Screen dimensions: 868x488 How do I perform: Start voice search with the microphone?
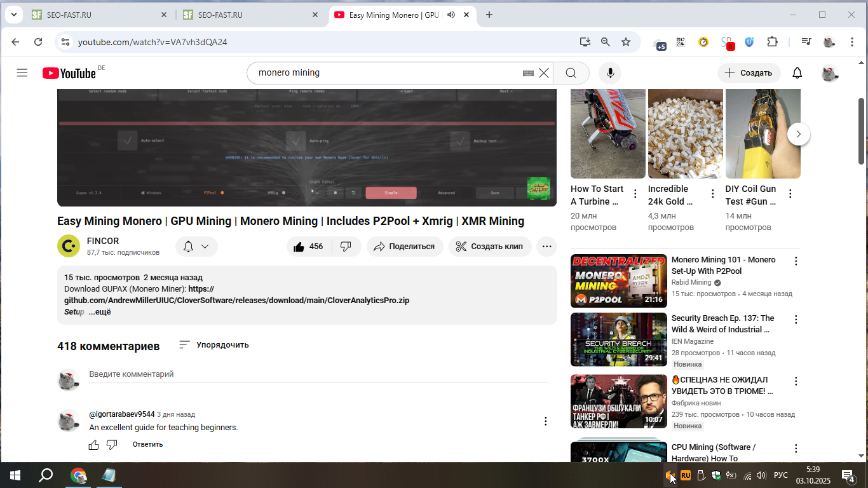coord(611,73)
